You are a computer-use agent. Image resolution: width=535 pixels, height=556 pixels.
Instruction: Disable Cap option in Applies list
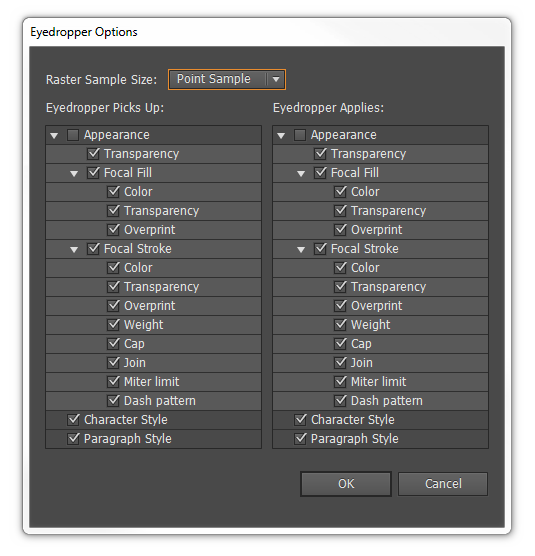[340, 344]
